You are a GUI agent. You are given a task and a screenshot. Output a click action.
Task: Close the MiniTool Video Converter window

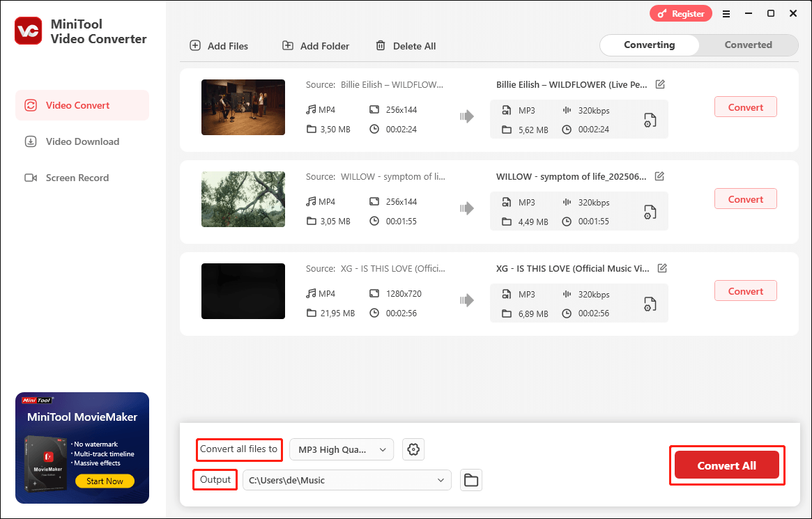click(793, 14)
